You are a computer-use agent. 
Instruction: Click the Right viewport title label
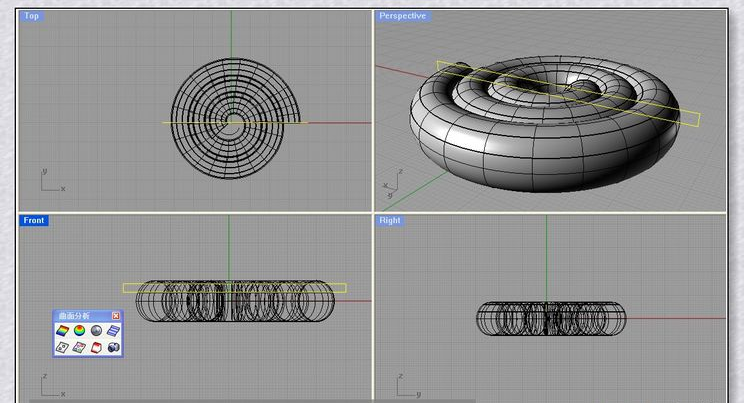click(391, 220)
